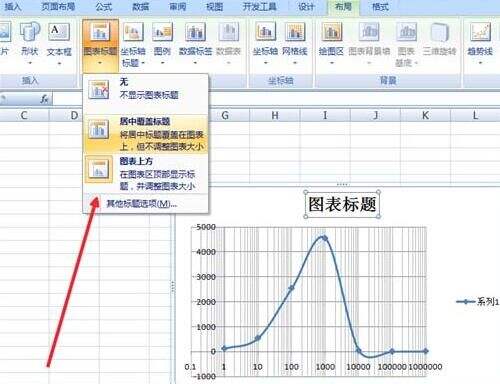This screenshot has width=500, height=384.
Task: Open the 插入 ribbon tab
Action: pyautogui.click(x=13, y=7)
